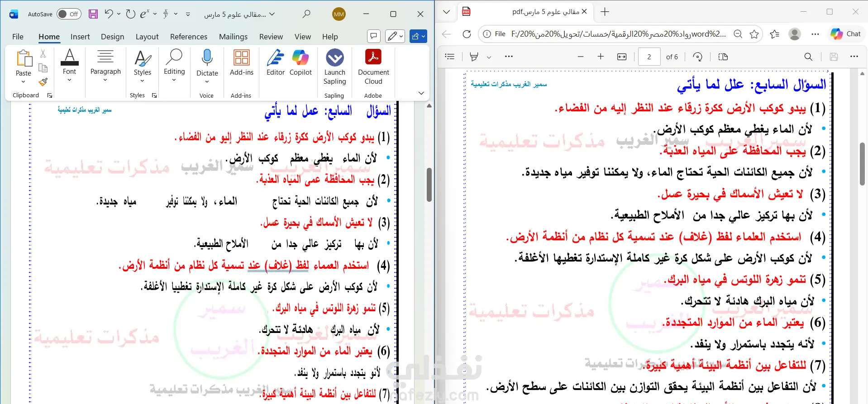Show the PDF table of contents
868x404 pixels.
click(x=450, y=57)
